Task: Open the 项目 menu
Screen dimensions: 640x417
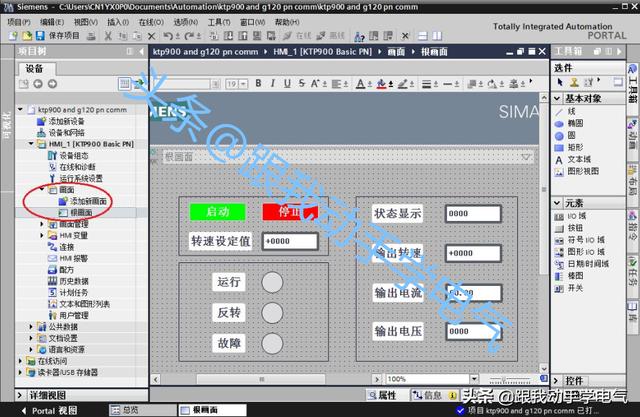Action: pyautogui.click(x=19, y=22)
